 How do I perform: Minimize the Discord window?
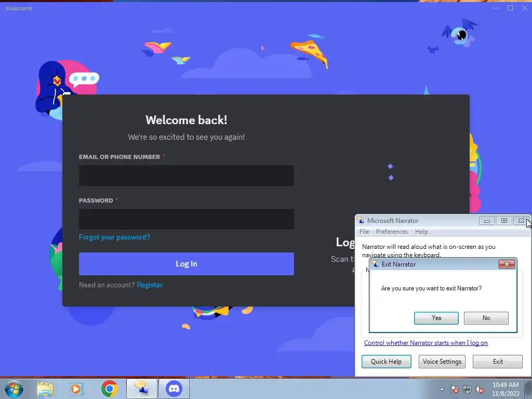[495, 8]
